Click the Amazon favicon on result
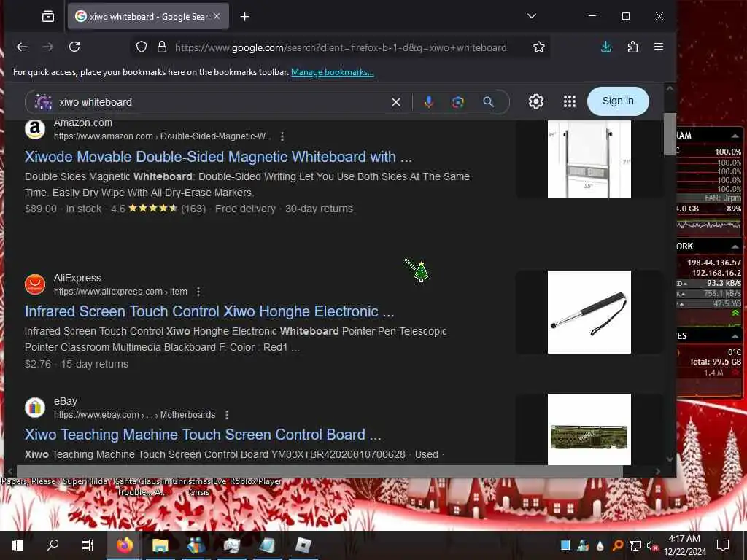Screen dimensions: 747x560 pyautogui.click(x=35, y=128)
